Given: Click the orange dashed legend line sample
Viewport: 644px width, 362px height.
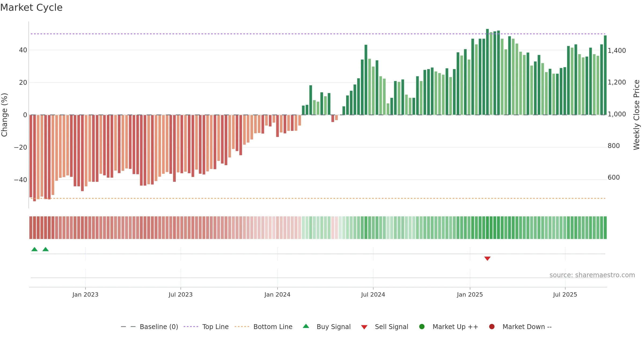Looking at the screenshot, I should pyautogui.click(x=242, y=327).
